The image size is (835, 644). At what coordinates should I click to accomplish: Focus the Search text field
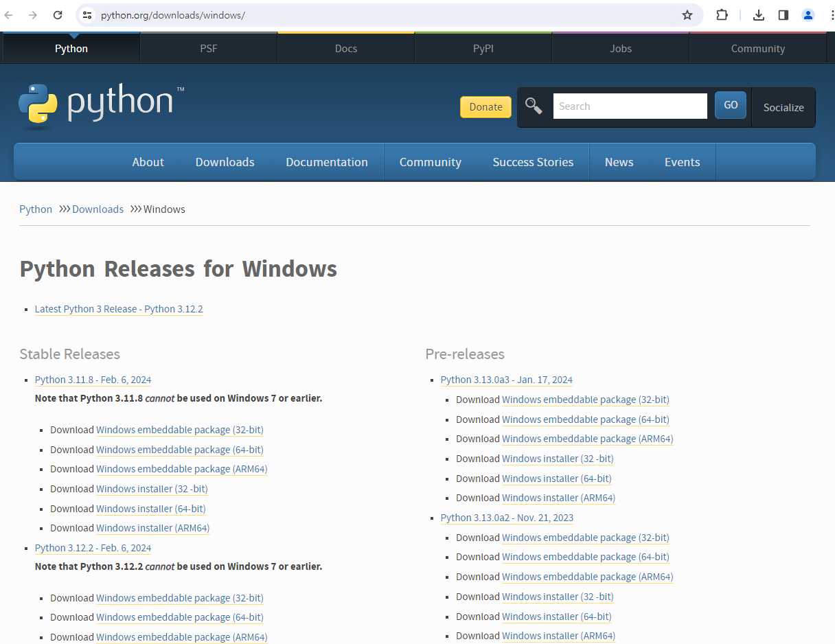tap(630, 106)
